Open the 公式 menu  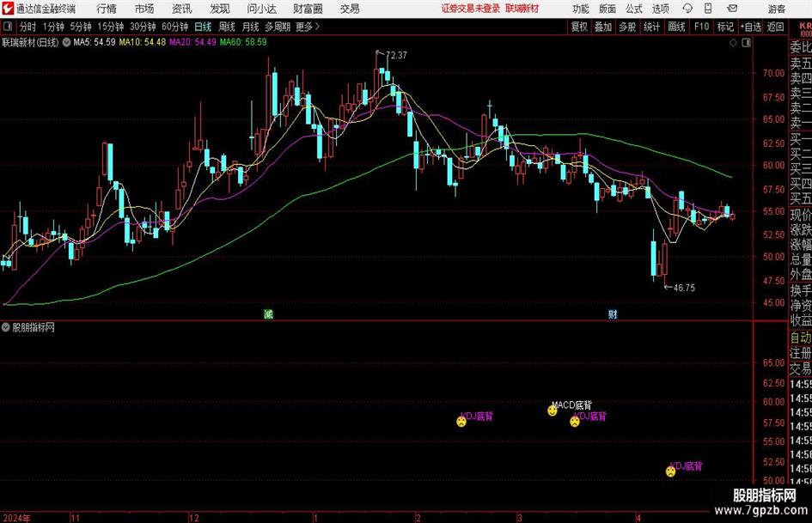click(634, 9)
